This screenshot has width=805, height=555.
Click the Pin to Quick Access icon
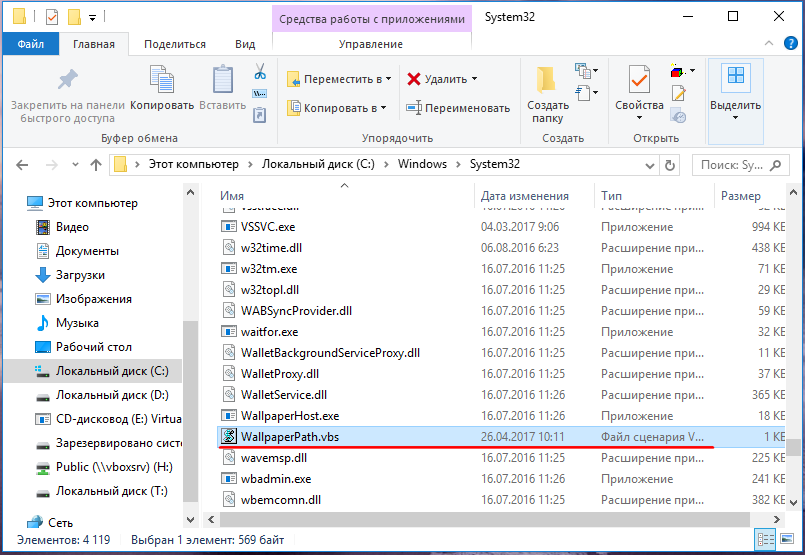click(x=67, y=80)
